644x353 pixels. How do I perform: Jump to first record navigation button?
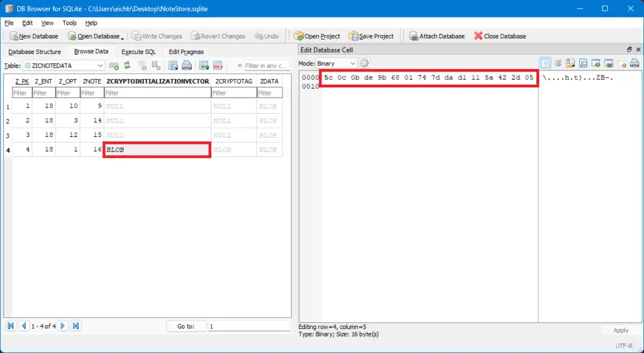[x=11, y=326]
